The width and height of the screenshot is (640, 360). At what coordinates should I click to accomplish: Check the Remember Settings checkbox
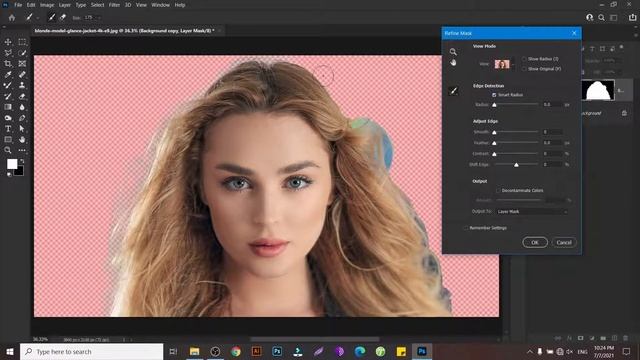(466, 228)
